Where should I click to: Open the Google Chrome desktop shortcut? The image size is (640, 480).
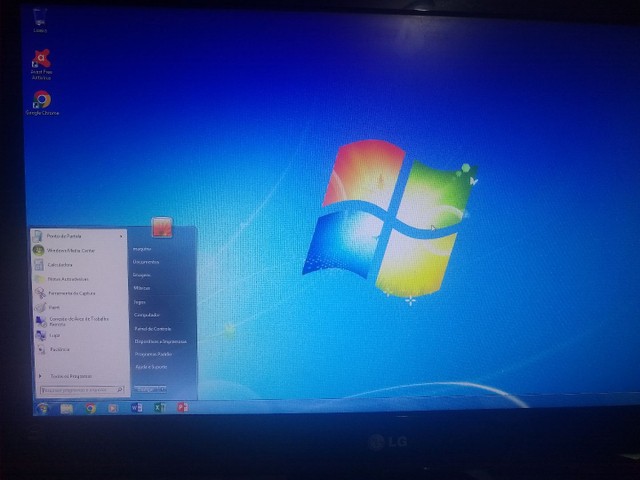[42, 103]
